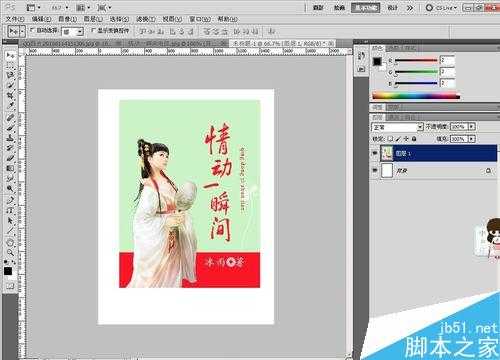The width and height of the screenshot is (500, 360).
Task: Open the 不透明度 opacity slider arrow
Action: pos(472,127)
